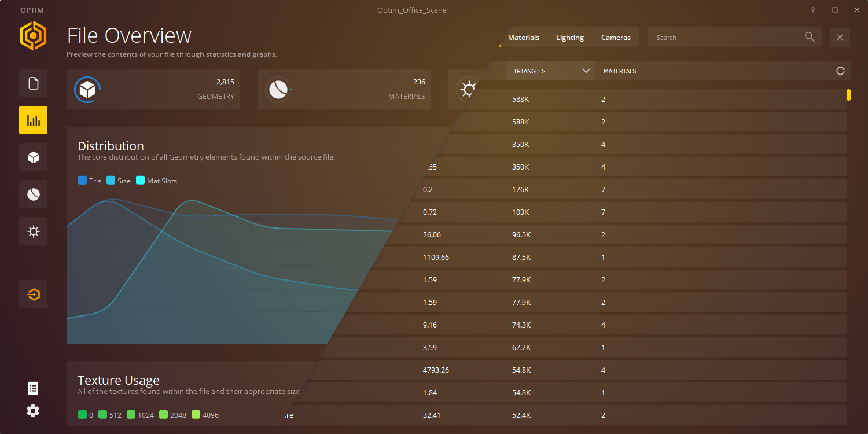Viewport: 868px width, 434px height.
Task: Open the file page icon in sidebar
Action: pos(33,83)
